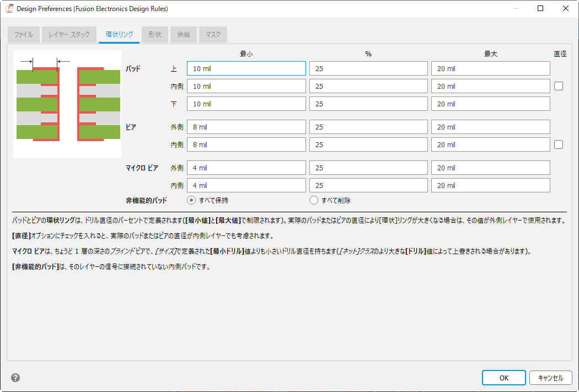Click the ビア 内側 最大 field
Screen dimensions: 579x392
click(x=491, y=144)
